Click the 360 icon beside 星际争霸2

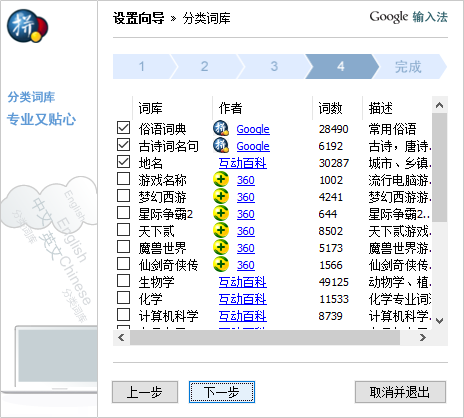[221, 213]
